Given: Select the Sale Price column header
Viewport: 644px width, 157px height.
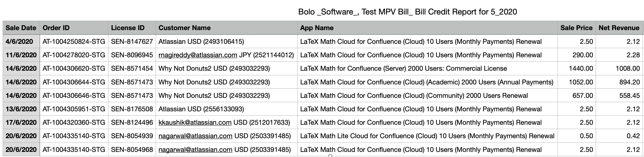Looking at the screenshot, I should coord(576,28).
